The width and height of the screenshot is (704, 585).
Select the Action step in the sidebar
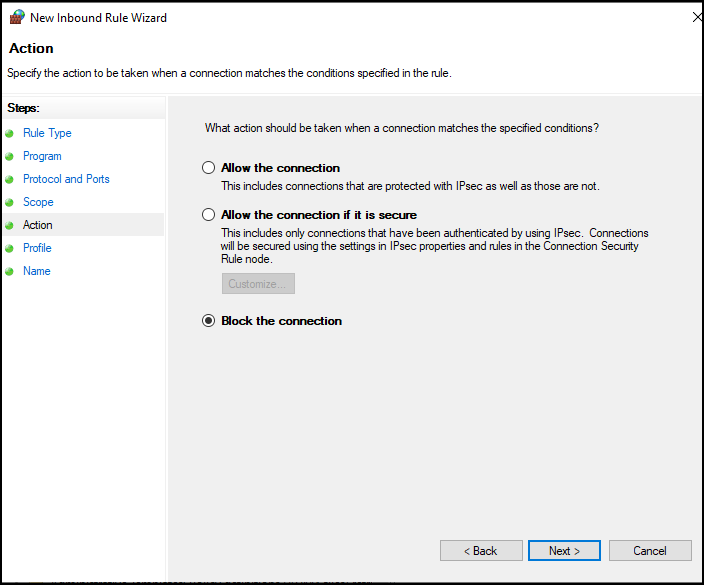38,225
